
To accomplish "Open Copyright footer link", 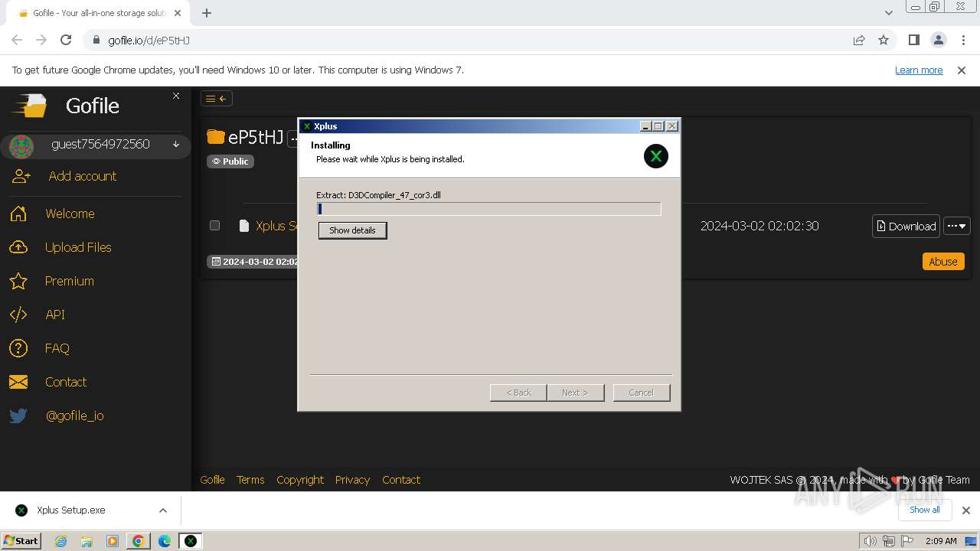I will 300,480.
